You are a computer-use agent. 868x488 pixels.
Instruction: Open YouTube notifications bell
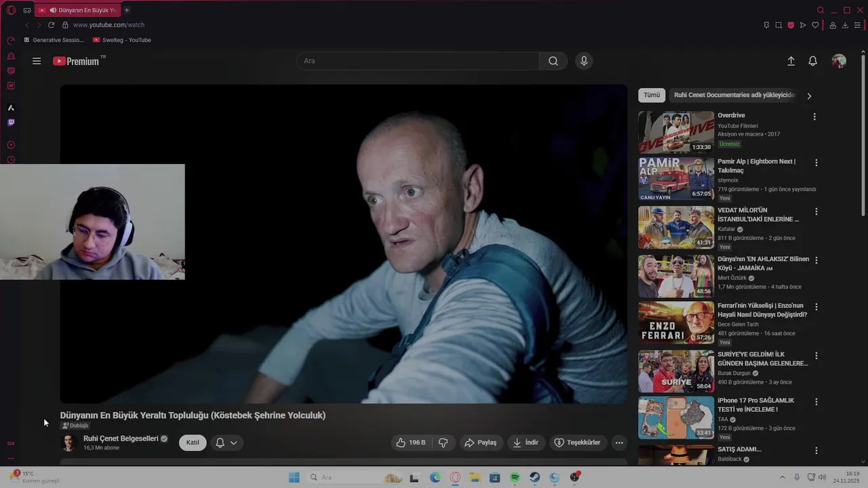click(812, 61)
